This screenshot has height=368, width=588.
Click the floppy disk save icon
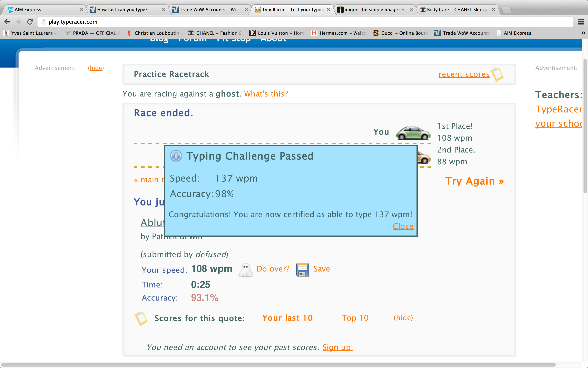[x=303, y=270]
